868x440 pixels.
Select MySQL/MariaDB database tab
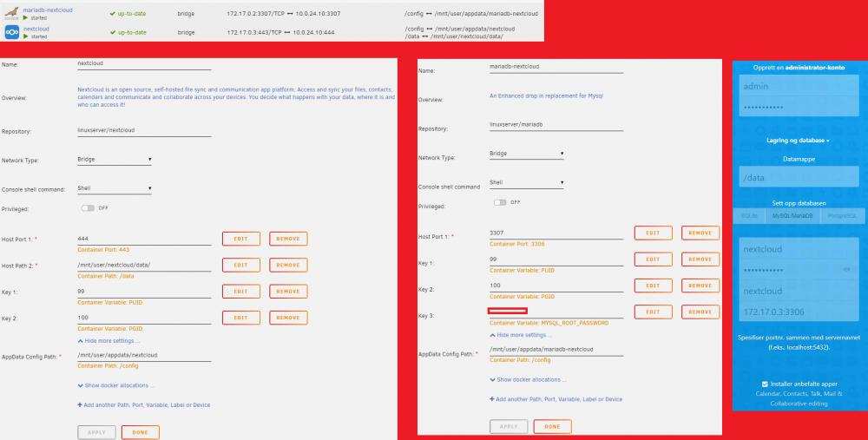pos(792,216)
